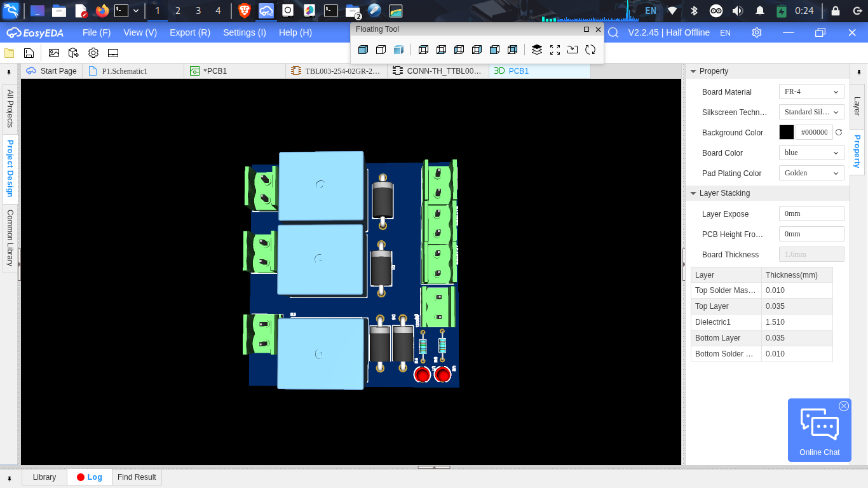This screenshot has height=488, width=868.
Task: Click the picture export icon in toolbar
Action: 54,53
